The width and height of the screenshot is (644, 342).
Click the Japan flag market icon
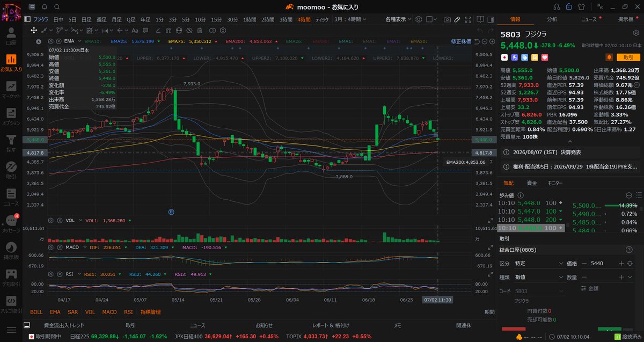[x=504, y=57]
